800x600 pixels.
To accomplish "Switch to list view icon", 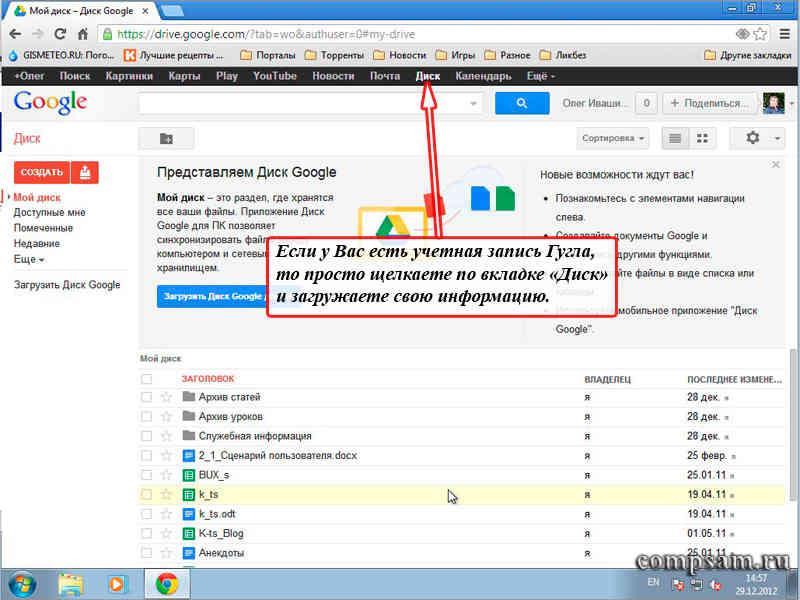I will tap(675, 138).
